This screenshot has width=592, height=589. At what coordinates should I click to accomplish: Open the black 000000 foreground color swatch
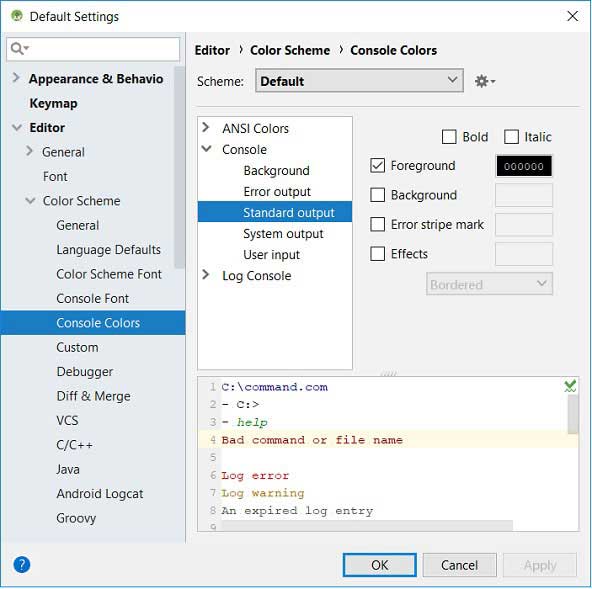pos(524,166)
